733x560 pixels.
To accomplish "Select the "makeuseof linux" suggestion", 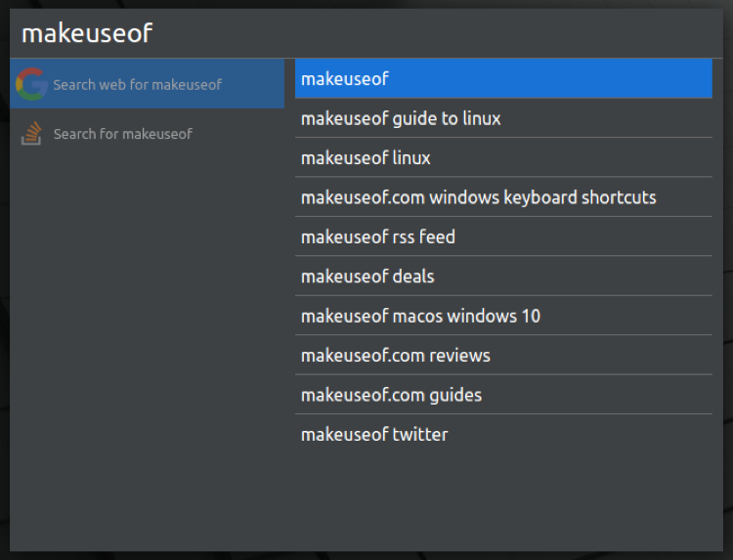I will click(366, 158).
